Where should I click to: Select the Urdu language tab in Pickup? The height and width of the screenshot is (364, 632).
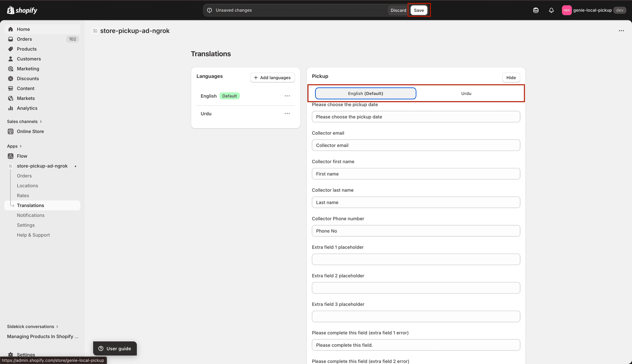(x=466, y=93)
